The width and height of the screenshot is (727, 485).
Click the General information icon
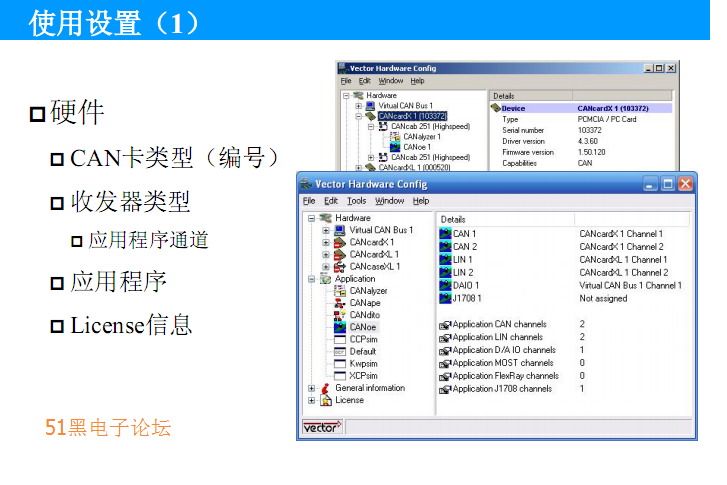pos(326,388)
